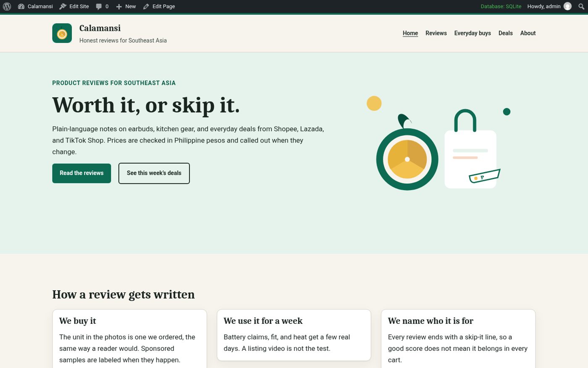The height and width of the screenshot is (368, 588).
Task: Click the "How a review gets written" heading
Action: [x=123, y=294]
